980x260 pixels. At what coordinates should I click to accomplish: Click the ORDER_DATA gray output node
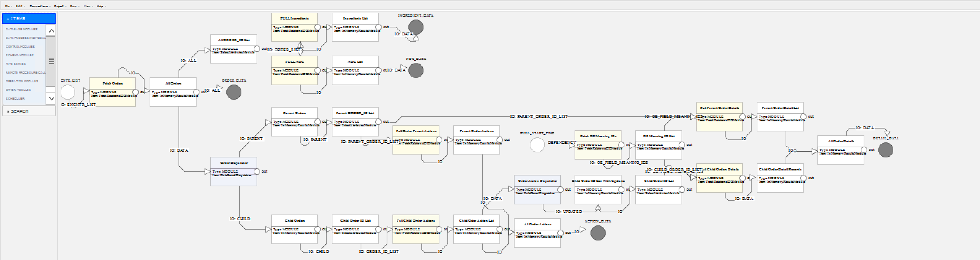(x=233, y=92)
